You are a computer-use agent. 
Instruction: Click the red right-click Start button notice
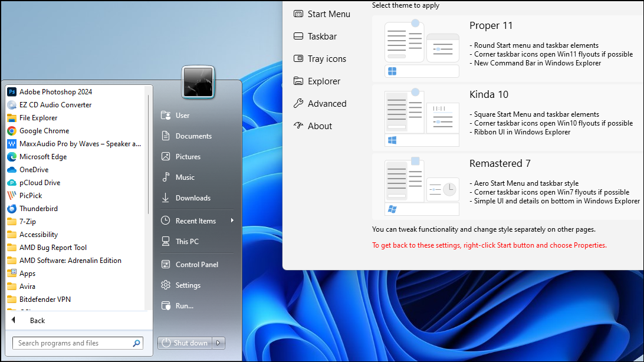[x=489, y=245]
